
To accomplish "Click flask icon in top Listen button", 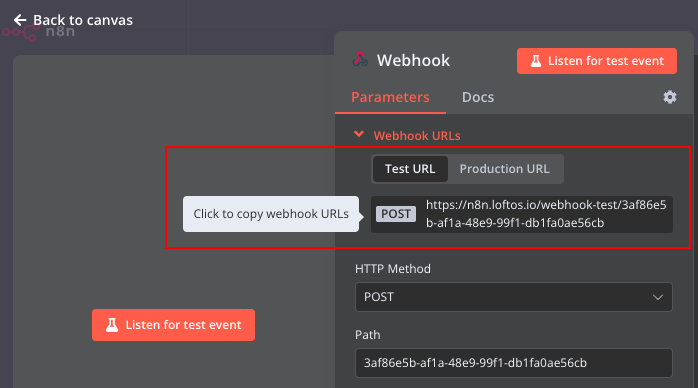I will tap(536, 61).
